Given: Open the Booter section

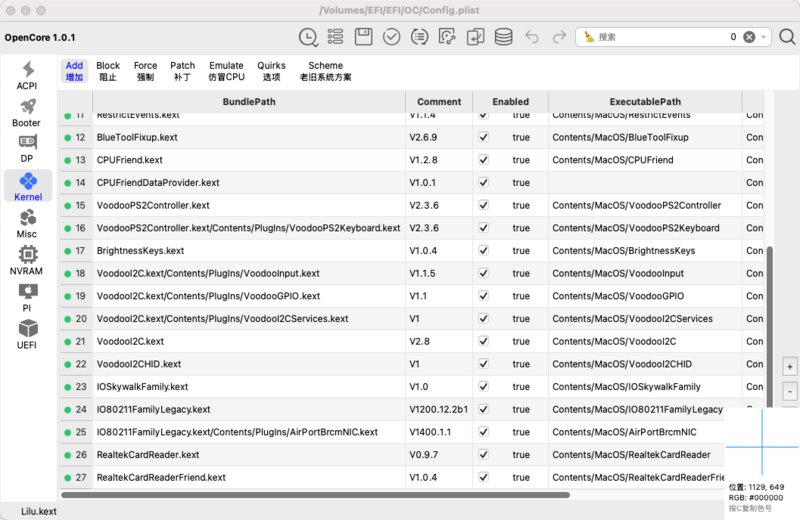Looking at the screenshot, I should 27,113.
